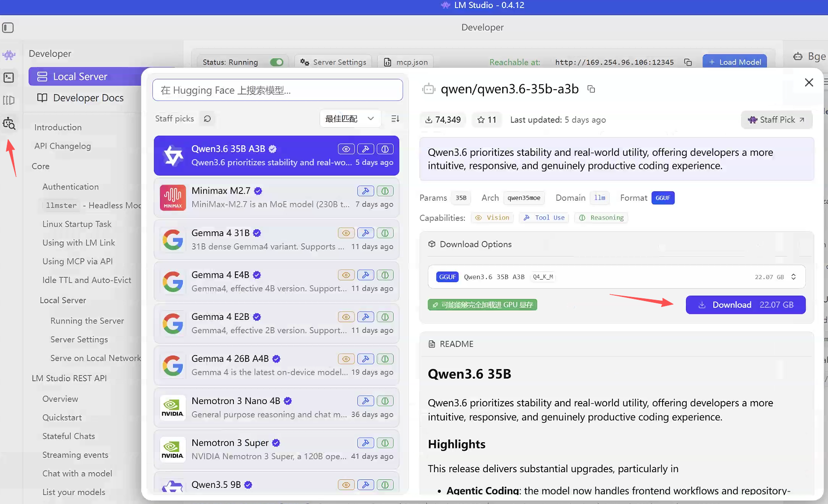Viewport: 828px width, 504px height.
Task: Open Server Settings
Action: pyautogui.click(x=333, y=62)
